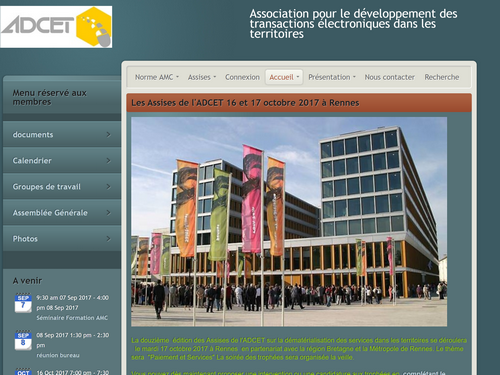Click the 'Menu réservé aux membres' heading
500x375 pixels.
[x=49, y=97]
